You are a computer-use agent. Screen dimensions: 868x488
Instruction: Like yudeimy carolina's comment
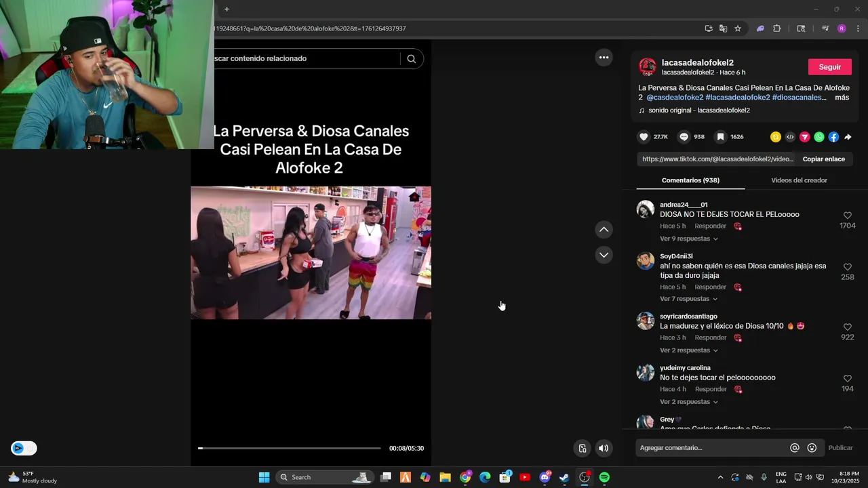[x=847, y=378]
